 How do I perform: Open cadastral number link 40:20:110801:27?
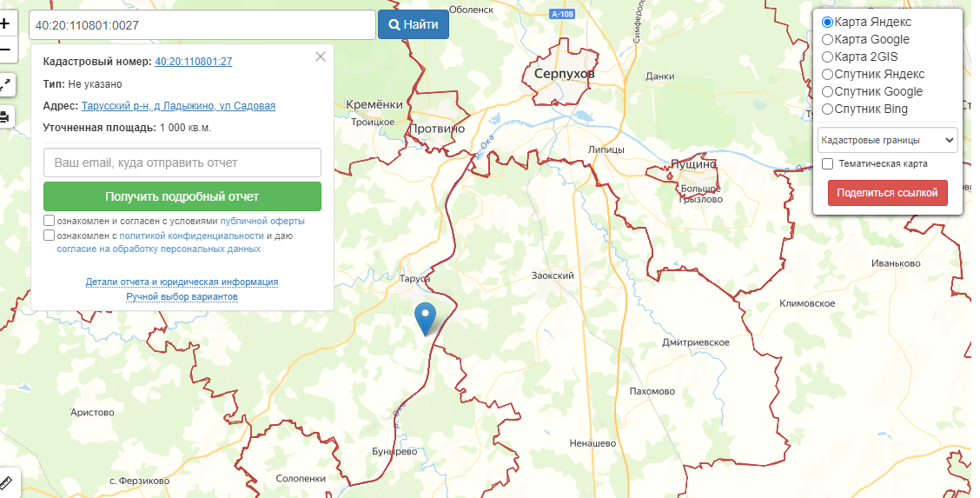click(193, 61)
